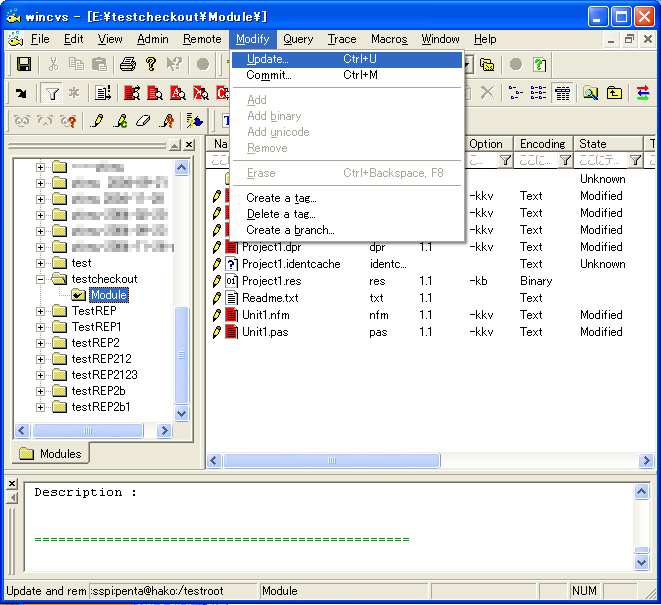Screen dimensions: 661x605
Task: Click the red crossed page with magnifier icon
Action: 201,93
